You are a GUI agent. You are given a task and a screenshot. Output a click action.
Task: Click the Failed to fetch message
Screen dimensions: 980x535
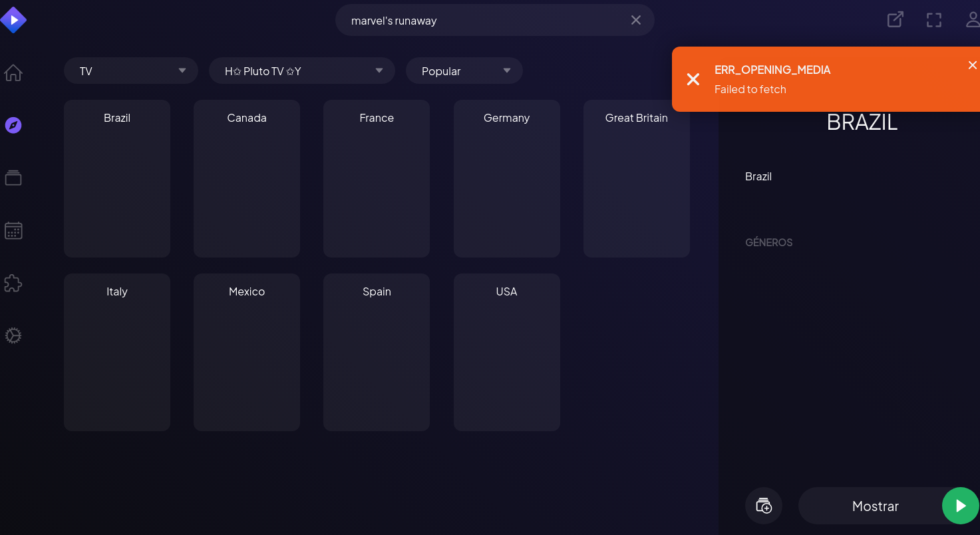[750, 89]
